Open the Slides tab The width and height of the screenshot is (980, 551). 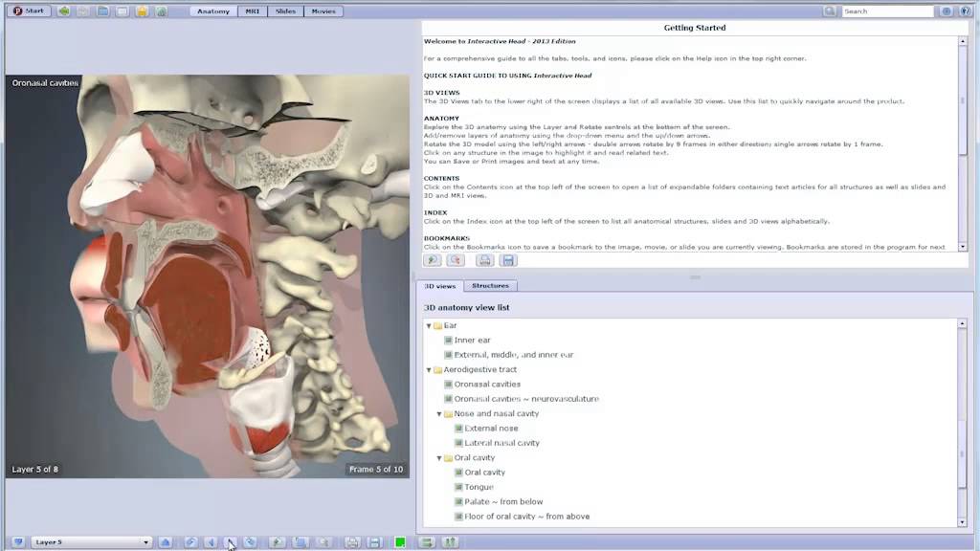[x=285, y=11]
